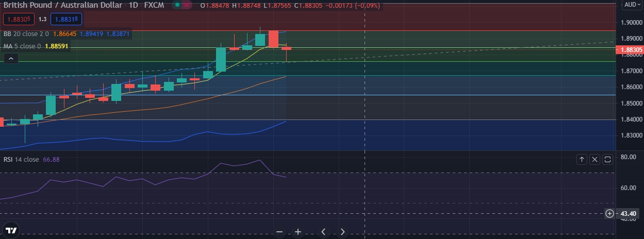Click the 1.87000 price scale label
This screenshot has width=644, height=239.
(631, 71)
